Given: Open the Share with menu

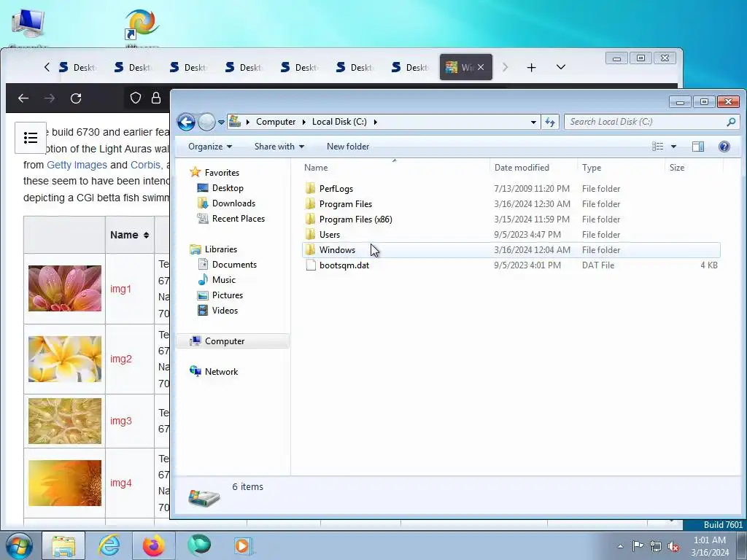Looking at the screenshot, I should pyautogui.click(x=279, y=146).
